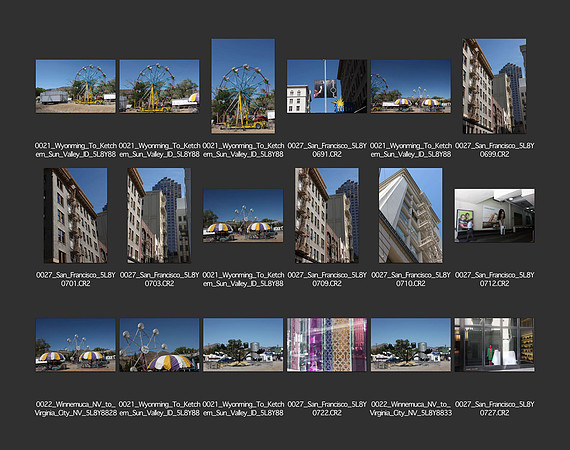Select the thumbnail labeled 0709.CR2
Screen dimensions: 570x450
pos(327,216)
